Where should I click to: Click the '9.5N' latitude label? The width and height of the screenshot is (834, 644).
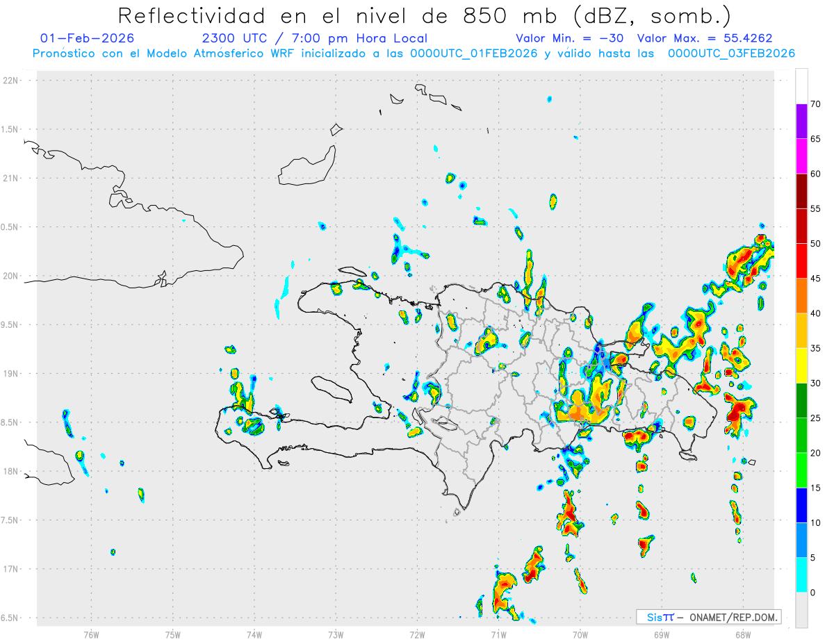[10, 324]
